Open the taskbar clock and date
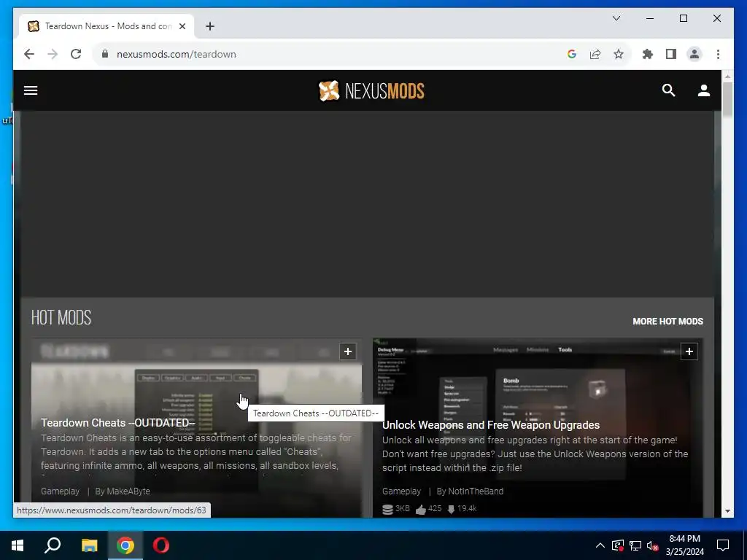This screenshot has height=560, width=747. pyautogui.click(x=684, y=545)
